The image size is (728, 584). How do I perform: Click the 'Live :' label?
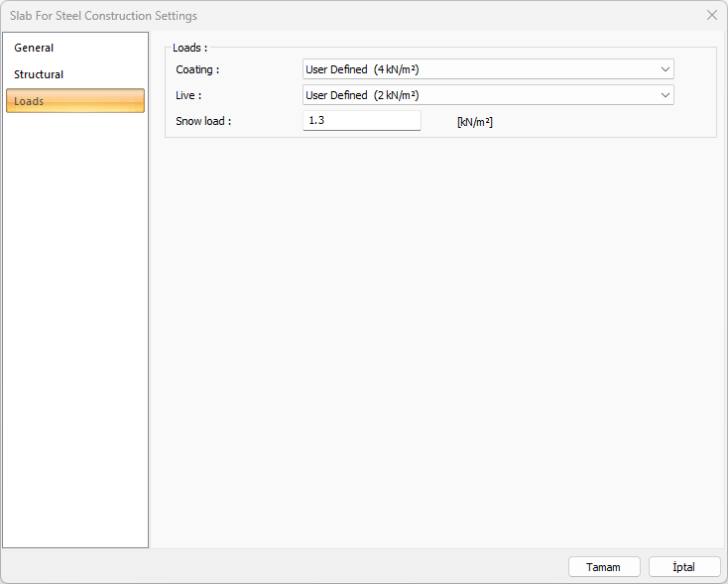pos(188,95)
